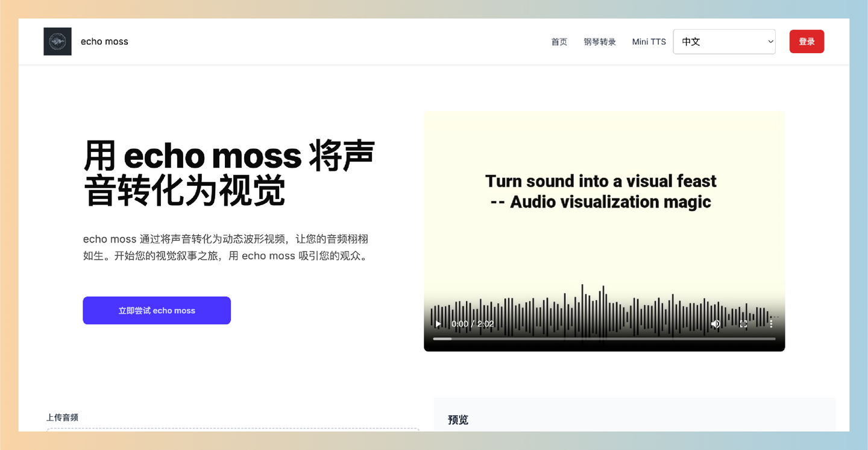Click the 预览 preview panel heading
This screenshot has height=450, width=868.
pos(458,420)
